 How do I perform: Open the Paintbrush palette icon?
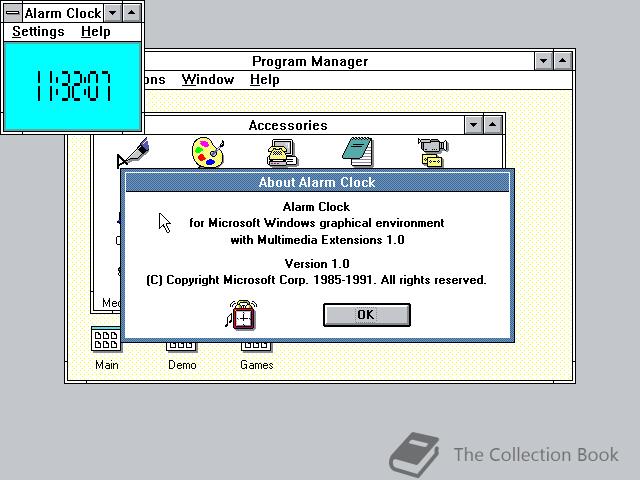208,152
